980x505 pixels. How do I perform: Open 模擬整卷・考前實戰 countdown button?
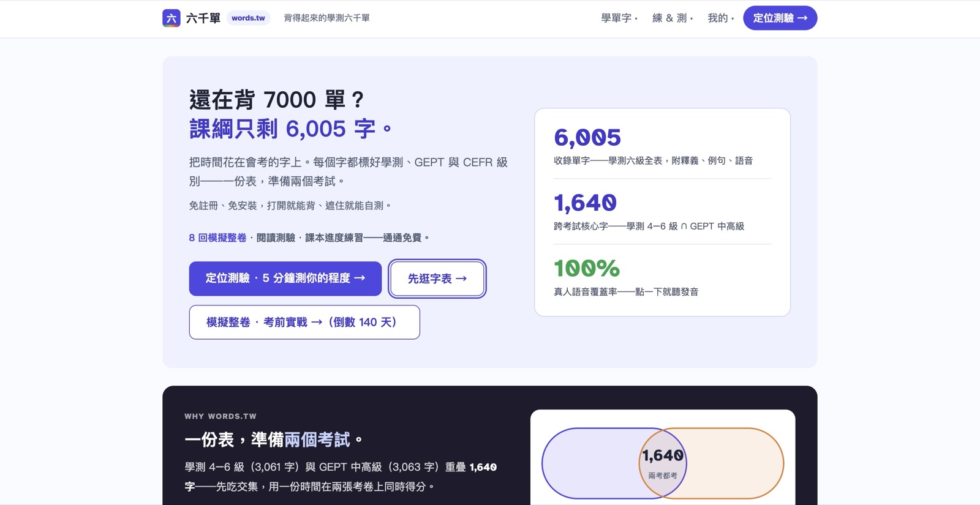[304, 322]
